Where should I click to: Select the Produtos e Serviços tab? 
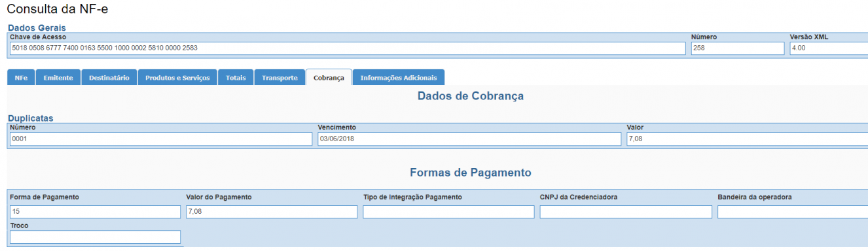[177, 77]
